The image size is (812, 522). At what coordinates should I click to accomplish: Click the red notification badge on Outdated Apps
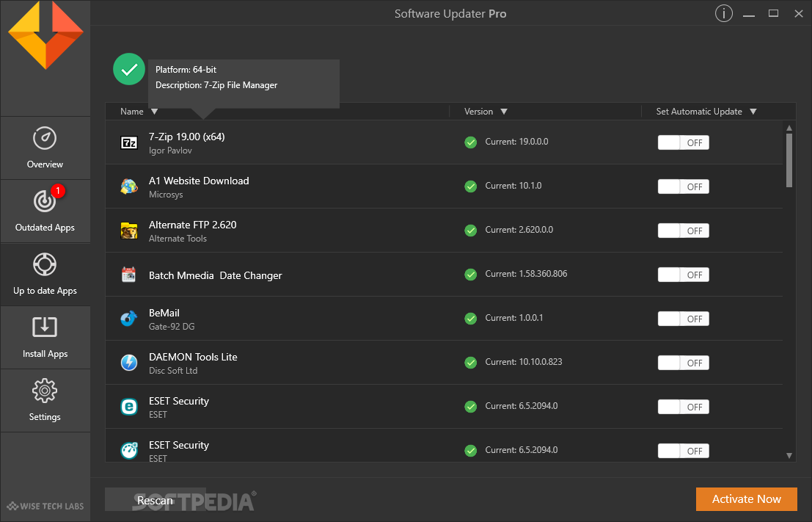click(x=58, y=191)
